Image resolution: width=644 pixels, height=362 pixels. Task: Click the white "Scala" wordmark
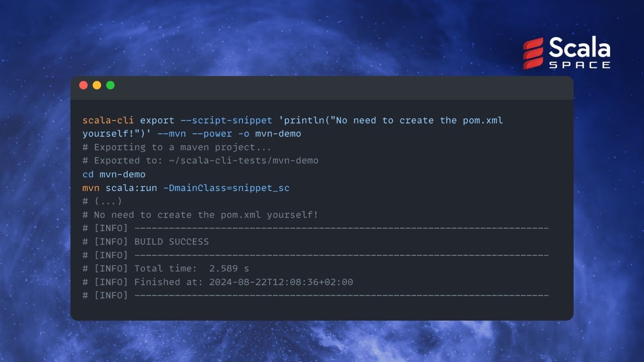click(579, 48)
